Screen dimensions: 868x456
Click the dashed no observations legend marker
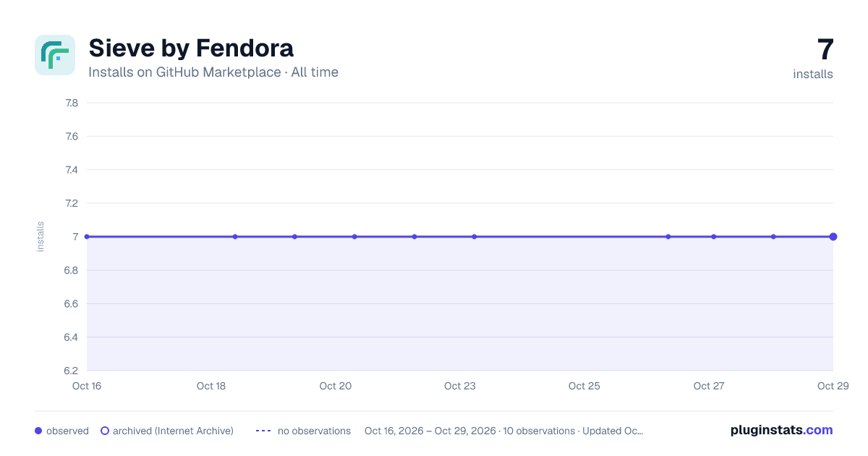(x=263, y=431)
